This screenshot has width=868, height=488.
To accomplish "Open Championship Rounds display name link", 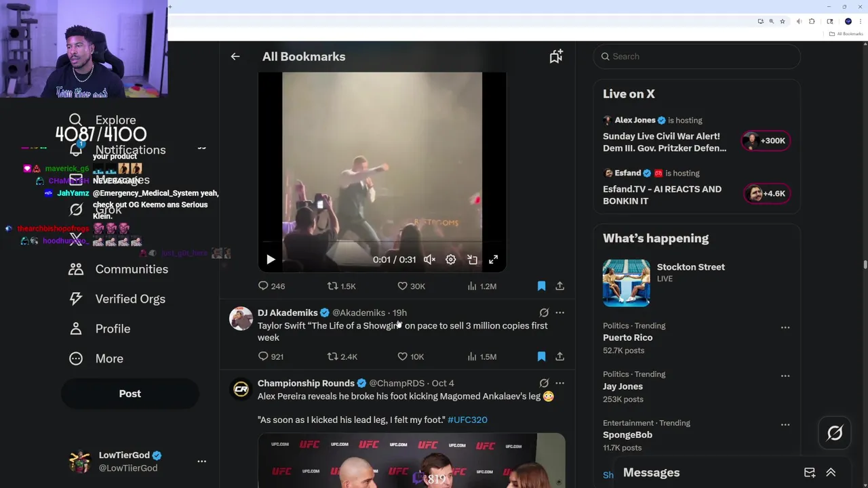I will tap(306, 383).
